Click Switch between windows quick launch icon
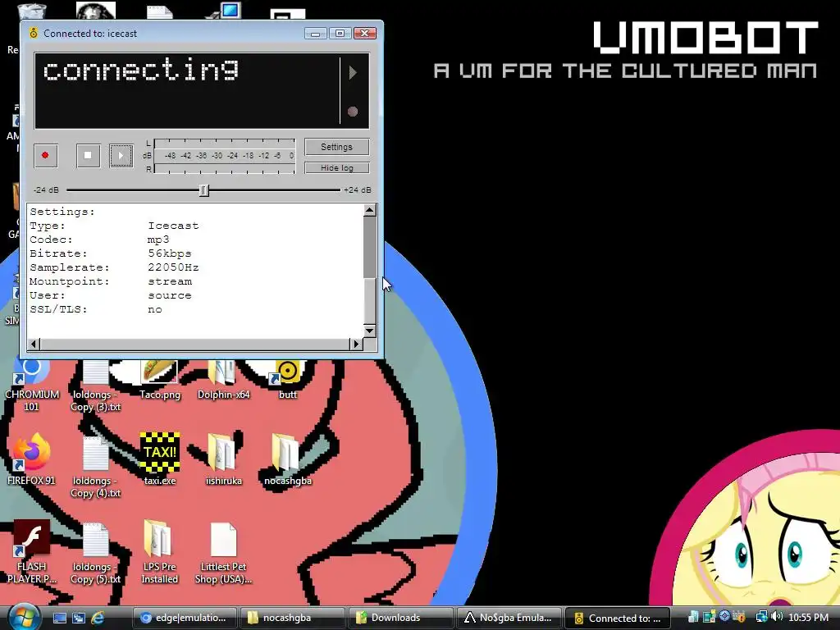The height and width of the screenshot is (630, 840). (79, 618)
